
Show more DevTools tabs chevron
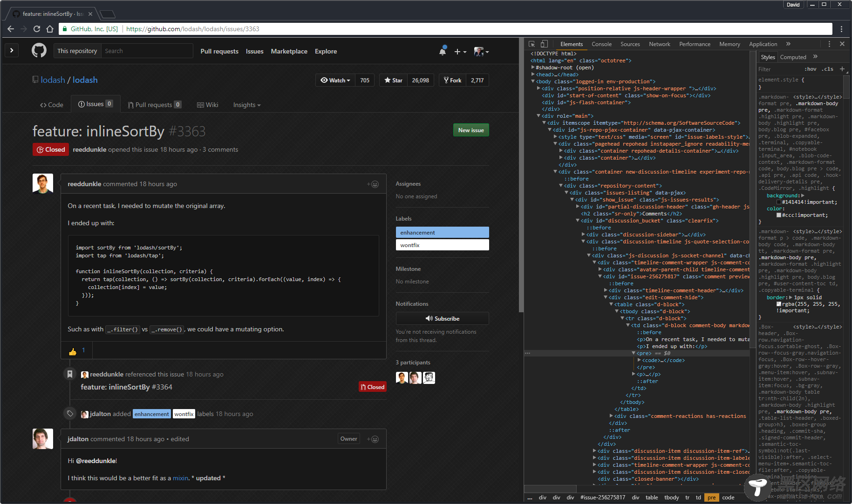point(788,44)
